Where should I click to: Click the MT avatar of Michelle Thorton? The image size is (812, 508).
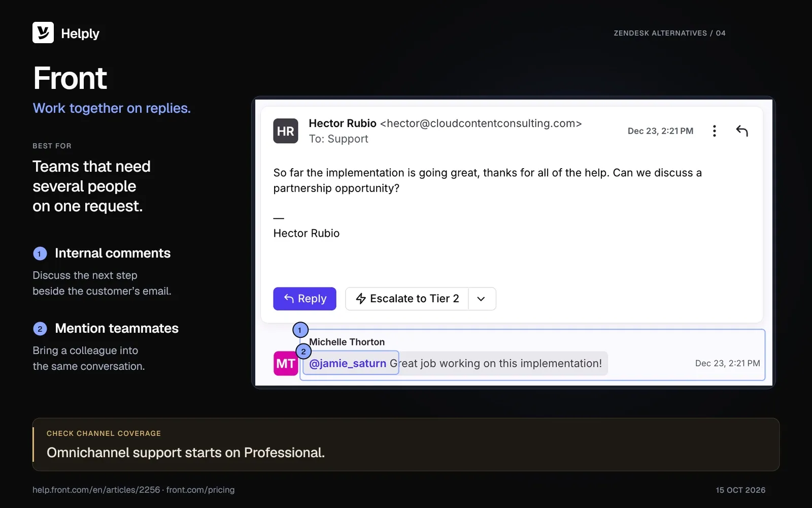tap(286, 363)
